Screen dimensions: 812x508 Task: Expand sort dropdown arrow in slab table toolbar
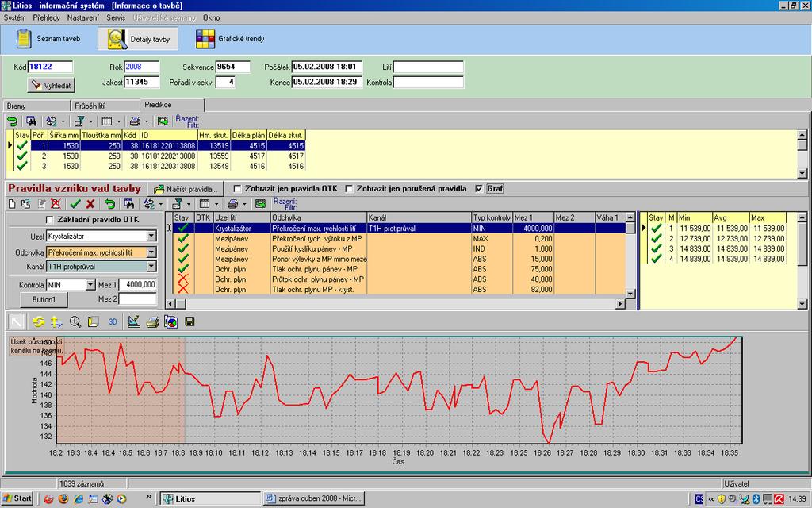[x=63, y=121]
